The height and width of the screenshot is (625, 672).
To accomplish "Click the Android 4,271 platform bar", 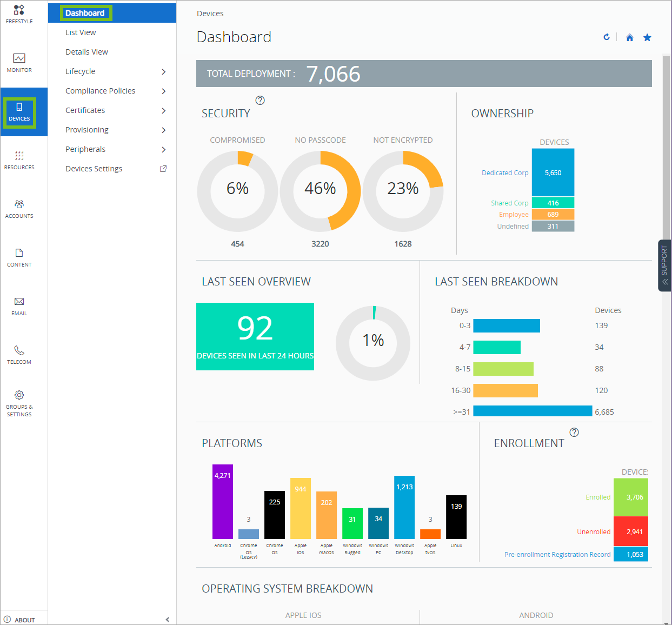I will click(x=223, y=502).
